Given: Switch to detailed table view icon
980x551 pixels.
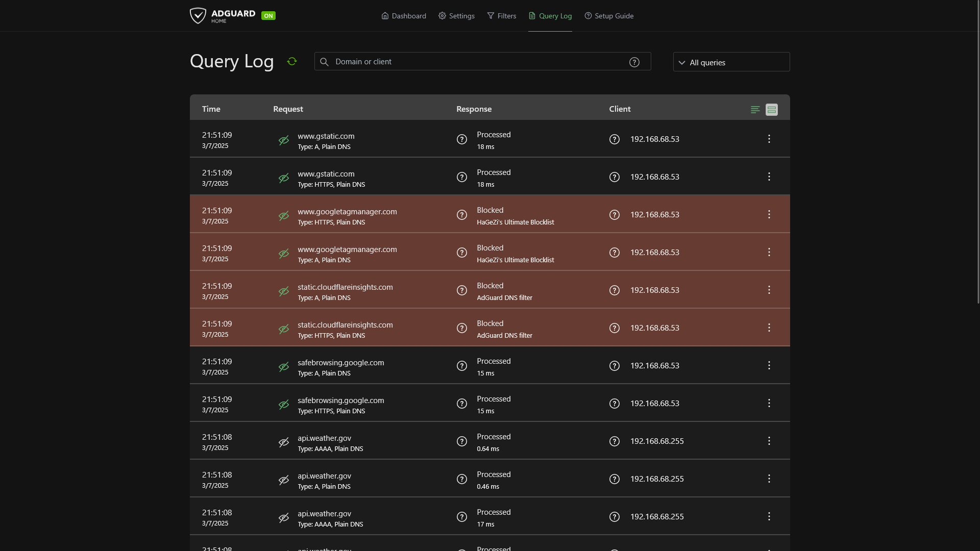Looking at the screenshot, I should pos(772,109).
